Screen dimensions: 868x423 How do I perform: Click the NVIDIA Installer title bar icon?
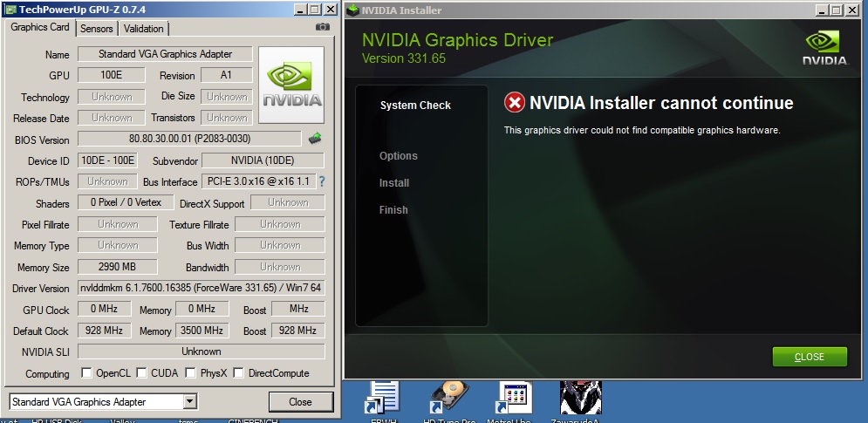pos(353,10)
